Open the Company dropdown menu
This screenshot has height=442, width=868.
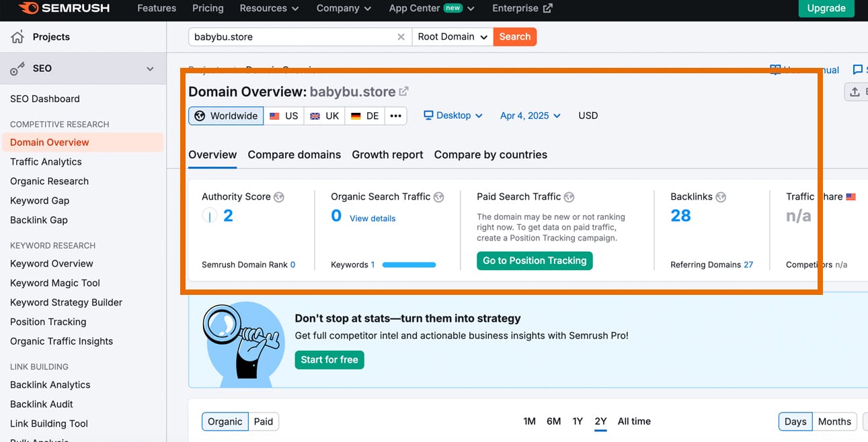(x=344, y=8)
